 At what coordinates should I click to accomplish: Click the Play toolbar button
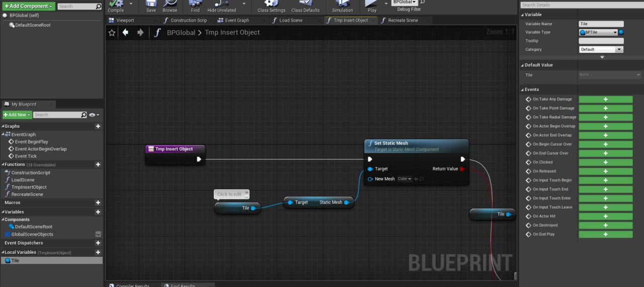(x=372, y=4)
